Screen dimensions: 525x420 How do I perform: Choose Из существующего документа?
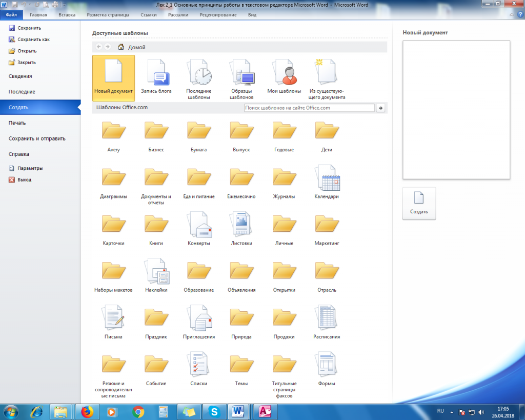point(327,79)
